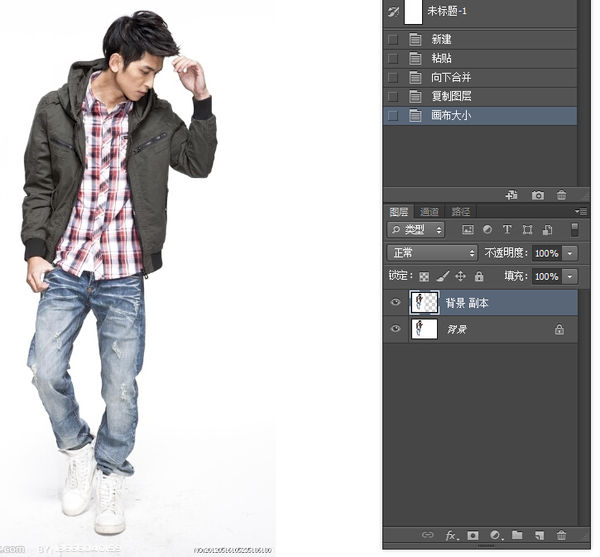Select the 向下合并 history state
The width and height of the screenshot is (600, 557).
(480, 77)
